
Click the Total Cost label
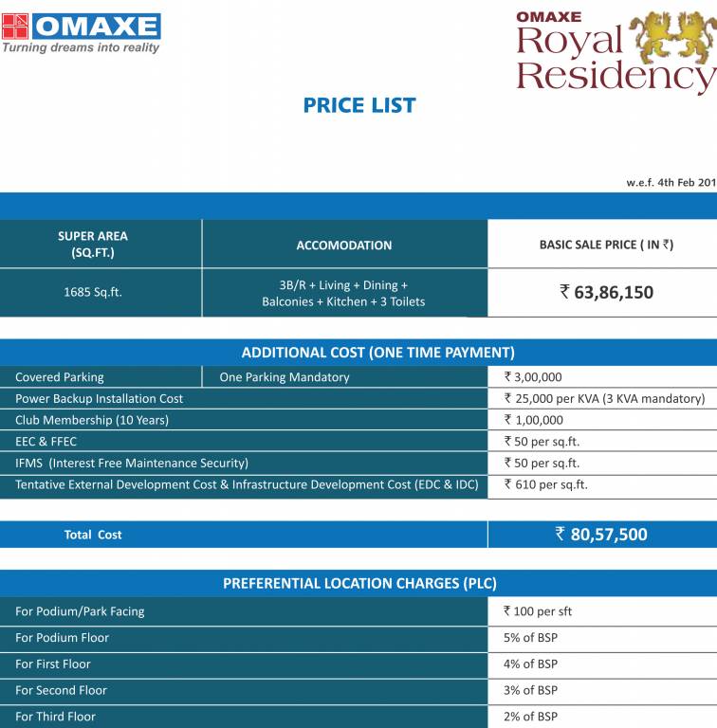(x=93, y=535)
